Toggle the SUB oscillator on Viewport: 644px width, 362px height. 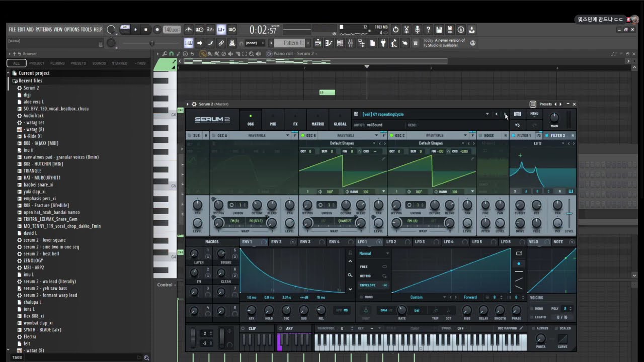[x=189, y=135]
